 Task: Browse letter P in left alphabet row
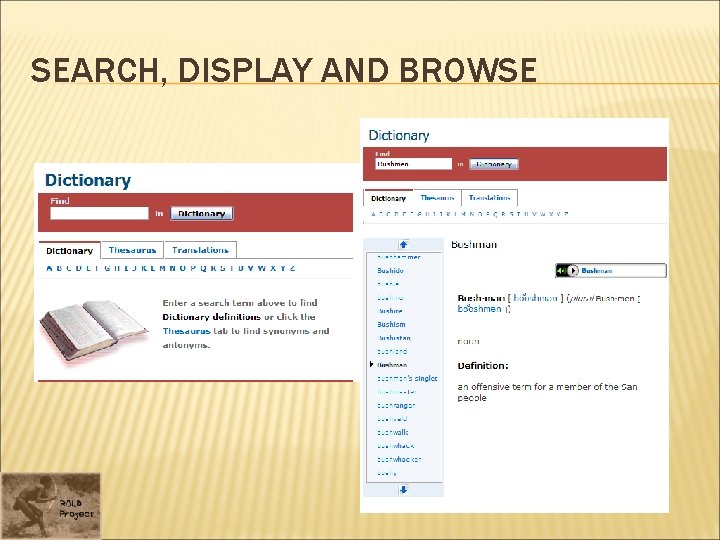(193, 268)
